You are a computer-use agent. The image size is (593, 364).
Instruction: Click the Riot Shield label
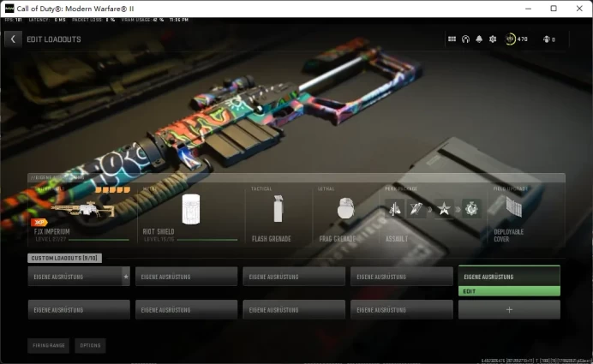coord(159,231)
